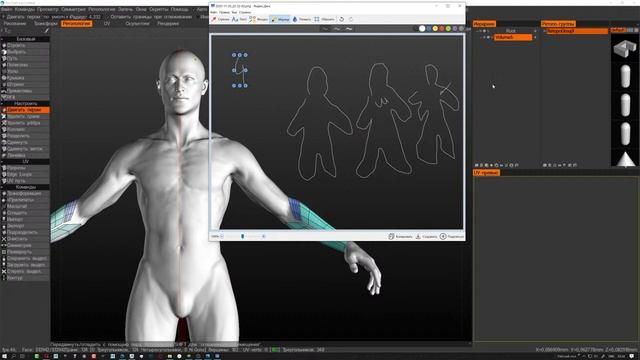
Task: Switch to the Рендеринг room tab
Action: [168, 24]
